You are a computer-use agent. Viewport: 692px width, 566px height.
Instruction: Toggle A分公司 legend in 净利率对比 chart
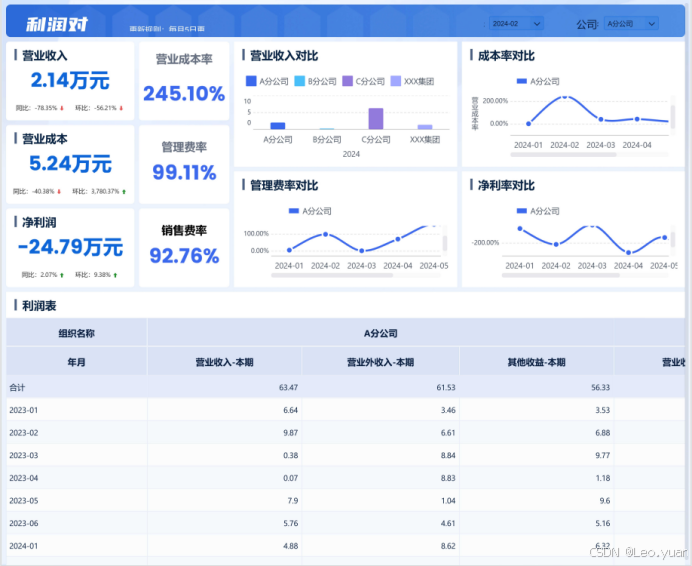click(x=538, y=211)
